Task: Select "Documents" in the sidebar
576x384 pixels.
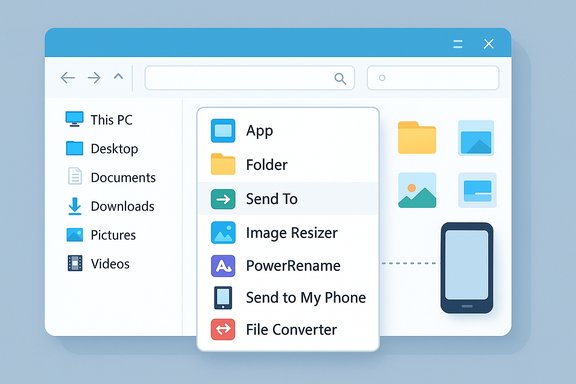Action: (123, 177)
